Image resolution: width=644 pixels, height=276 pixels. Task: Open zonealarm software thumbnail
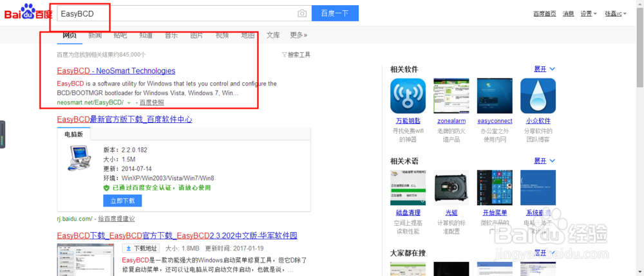coord(451,96)
